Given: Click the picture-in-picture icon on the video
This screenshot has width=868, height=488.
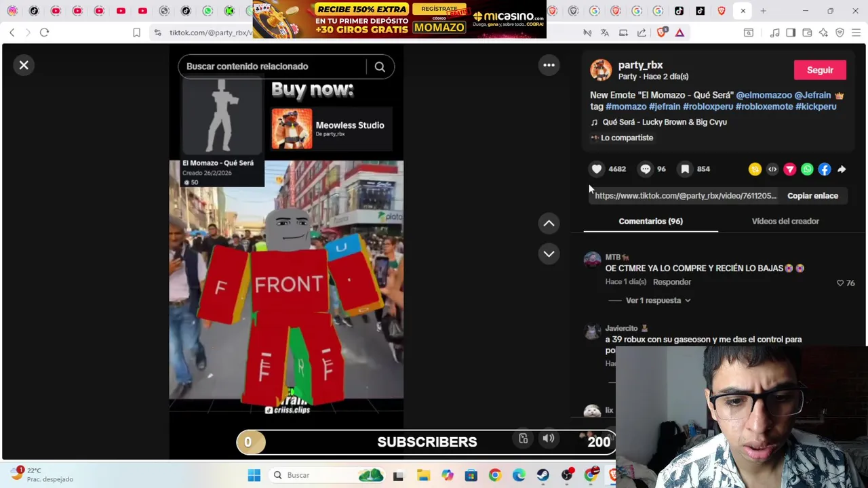Looking at the screenshot, I should pos(524,439).
